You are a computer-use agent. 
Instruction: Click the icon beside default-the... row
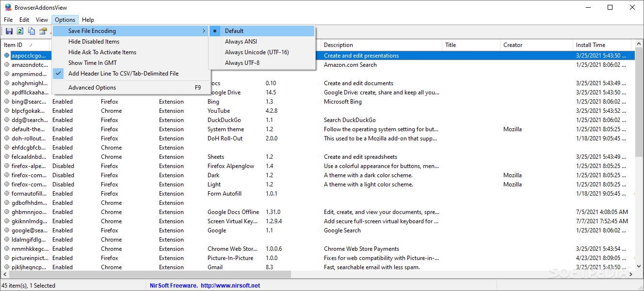7,129
